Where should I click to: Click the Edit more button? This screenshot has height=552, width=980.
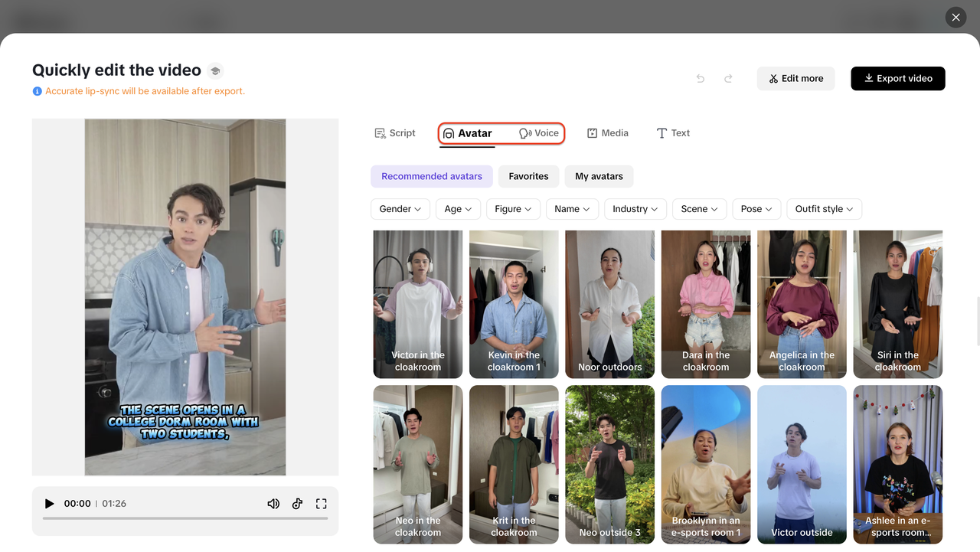click(796, 78)
